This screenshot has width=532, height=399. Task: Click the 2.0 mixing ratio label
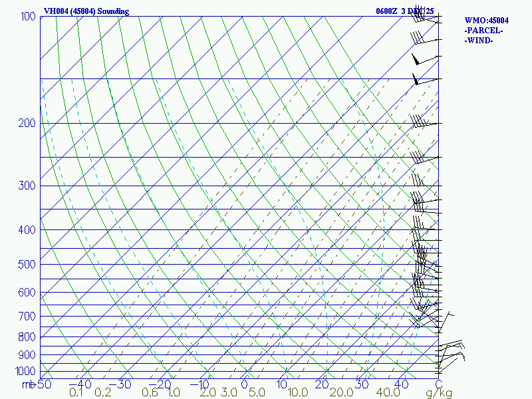click(x=207, y=393)
